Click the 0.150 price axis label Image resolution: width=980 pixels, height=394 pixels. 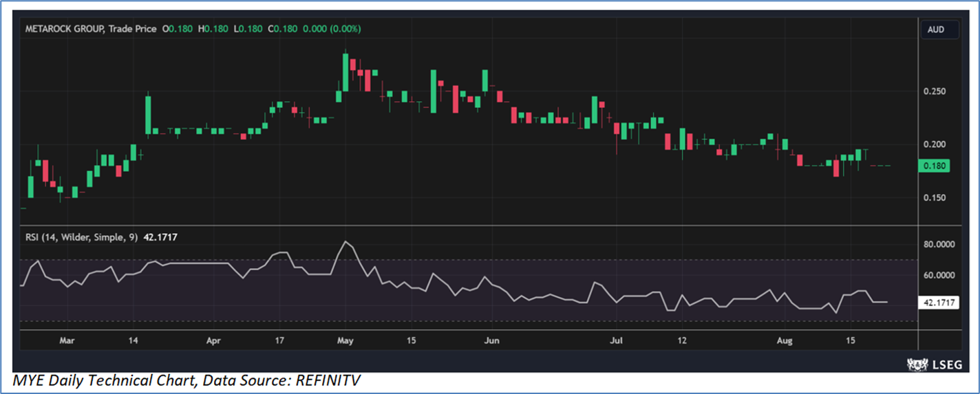tap(935, 198)
